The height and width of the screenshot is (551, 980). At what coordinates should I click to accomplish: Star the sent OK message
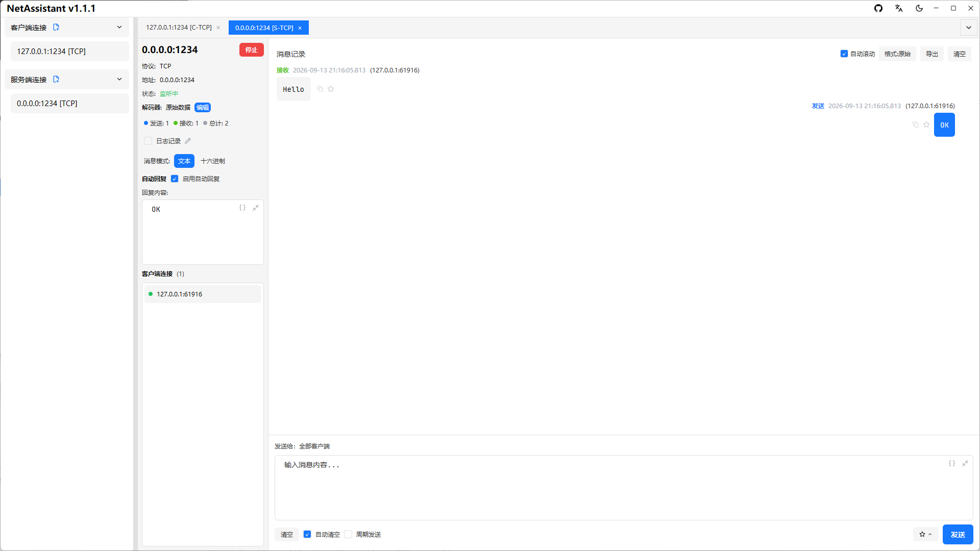click(926, 124)
